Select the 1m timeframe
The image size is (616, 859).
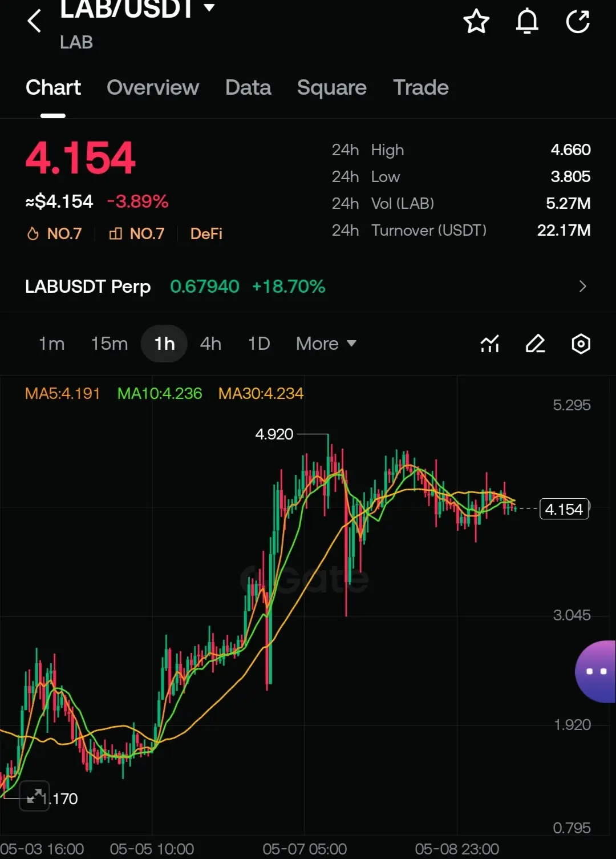coord(51,344)
